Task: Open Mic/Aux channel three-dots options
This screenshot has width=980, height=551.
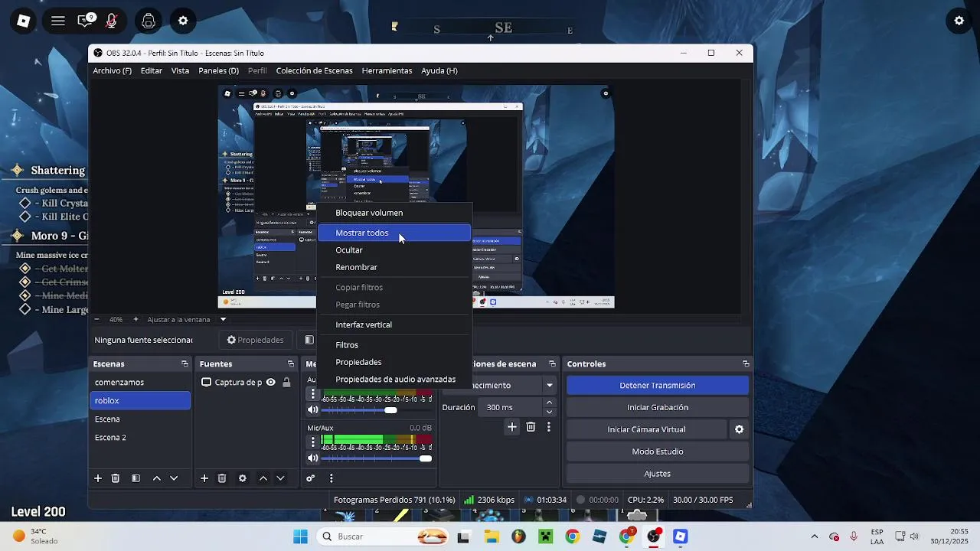Action: coord(312,442)
